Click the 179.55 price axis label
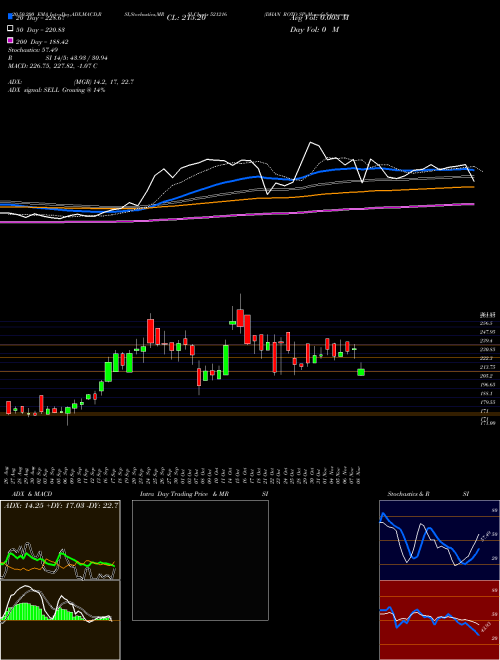Screen dimensions: 500x660 click(x=487, y=402)
